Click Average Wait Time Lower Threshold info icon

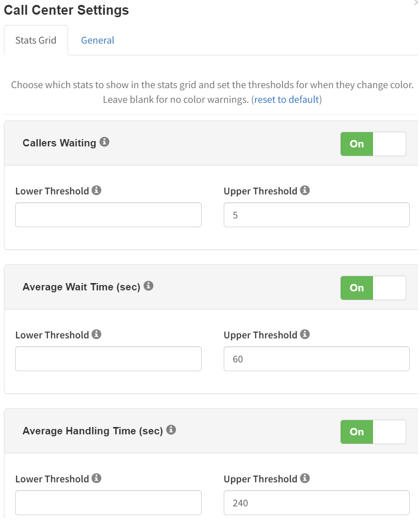96,334
